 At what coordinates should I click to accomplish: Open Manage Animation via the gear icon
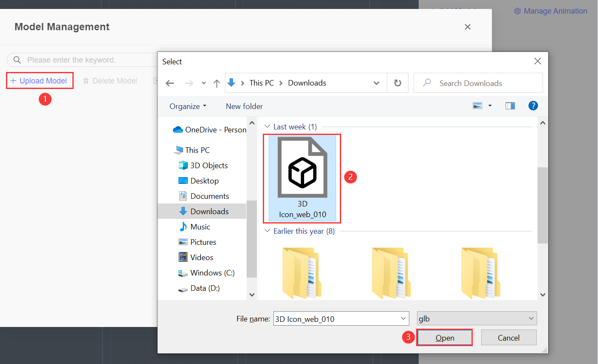(517, 11)
